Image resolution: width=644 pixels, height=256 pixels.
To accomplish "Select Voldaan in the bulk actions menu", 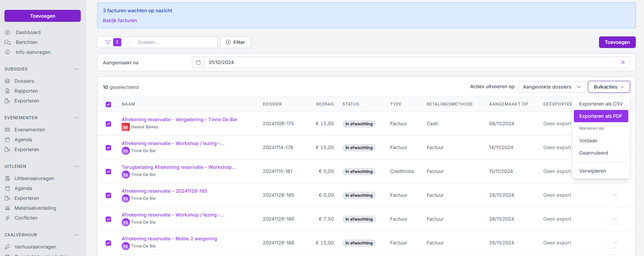I will 588,141.
